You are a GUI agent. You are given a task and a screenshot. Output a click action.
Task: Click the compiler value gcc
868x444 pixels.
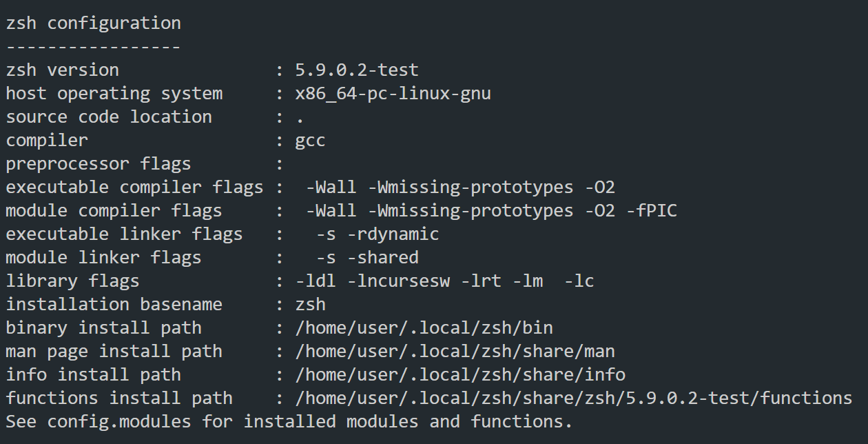pyautogui.click(x=310, y=140)
